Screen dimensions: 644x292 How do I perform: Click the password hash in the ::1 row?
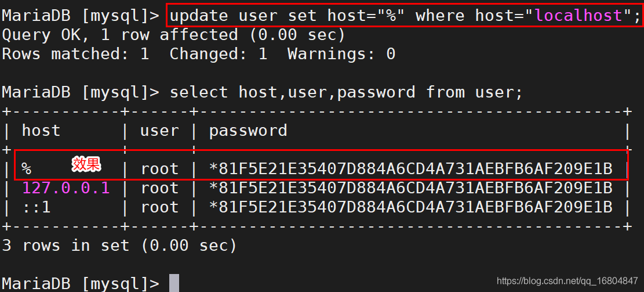click(410, 207)
